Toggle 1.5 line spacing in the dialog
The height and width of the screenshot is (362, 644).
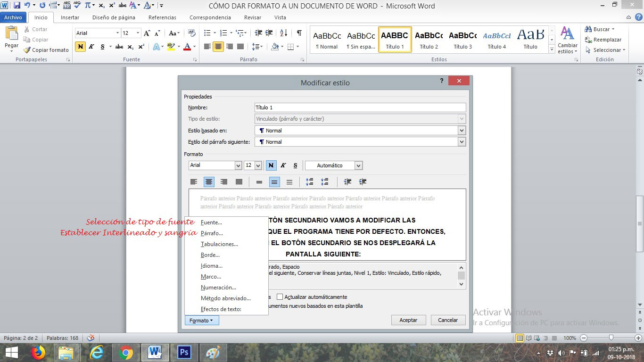(x=274, y=182)
